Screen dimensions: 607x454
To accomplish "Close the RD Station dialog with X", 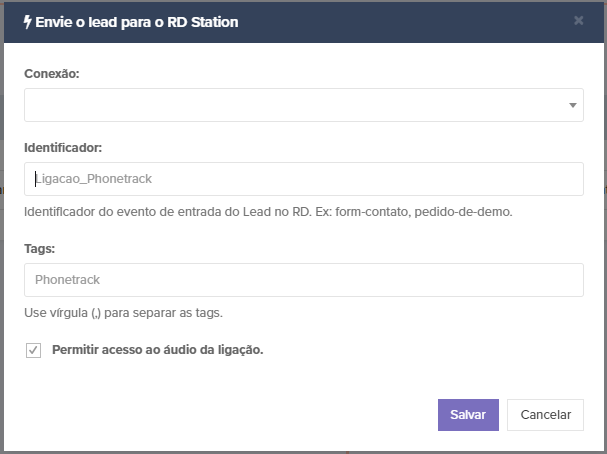I will [578, 20].
